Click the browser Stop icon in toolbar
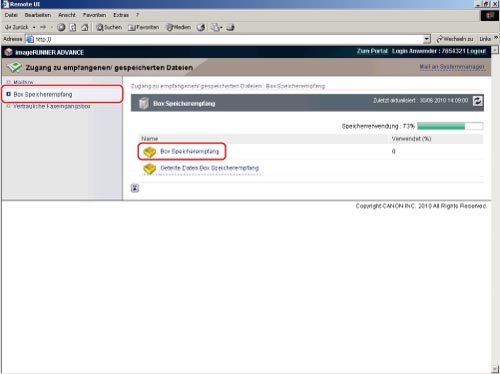 coord(61,27)
